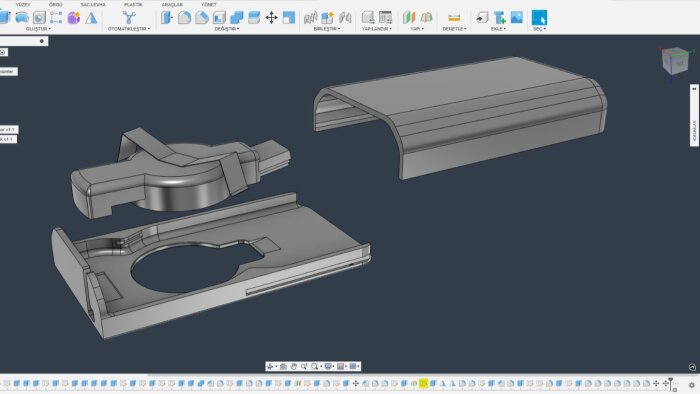
Task: Select the rectangular Pattern tool icon
Action: 56,17
